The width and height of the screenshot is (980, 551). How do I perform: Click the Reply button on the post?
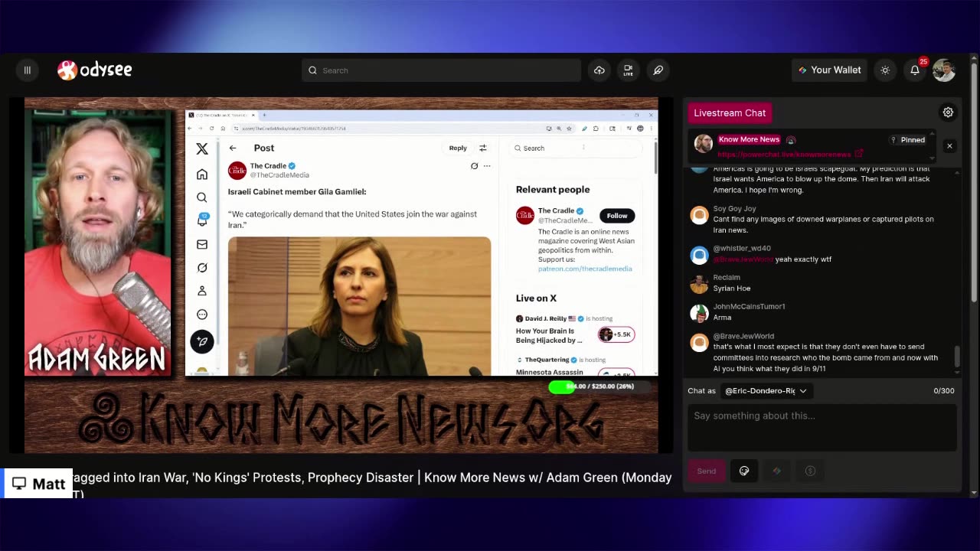(458, 148)
